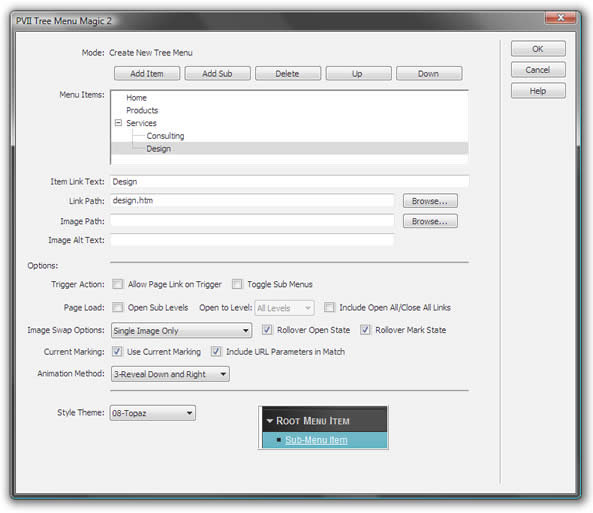The image size is (593, 513).
Task: Click into the Link Path field
Action: (252, 201)
